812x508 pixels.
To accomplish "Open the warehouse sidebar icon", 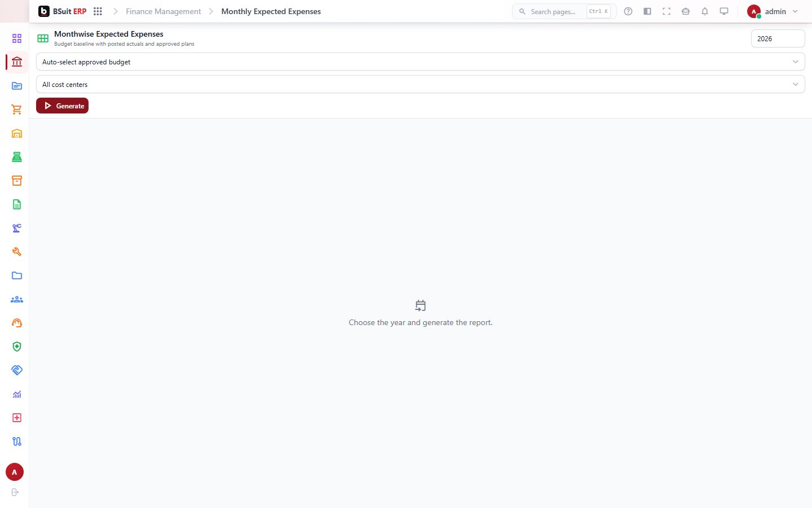I will [x=17, y=133].
